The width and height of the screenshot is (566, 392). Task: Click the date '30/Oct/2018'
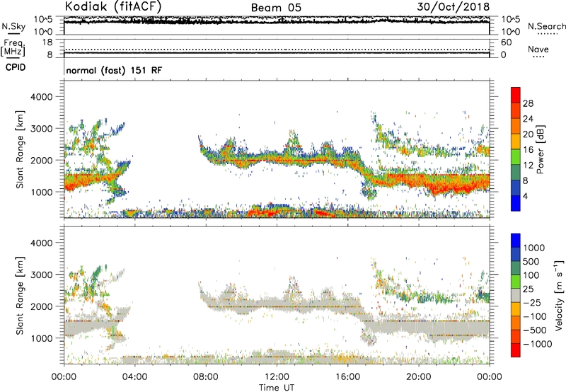point(454,7)
